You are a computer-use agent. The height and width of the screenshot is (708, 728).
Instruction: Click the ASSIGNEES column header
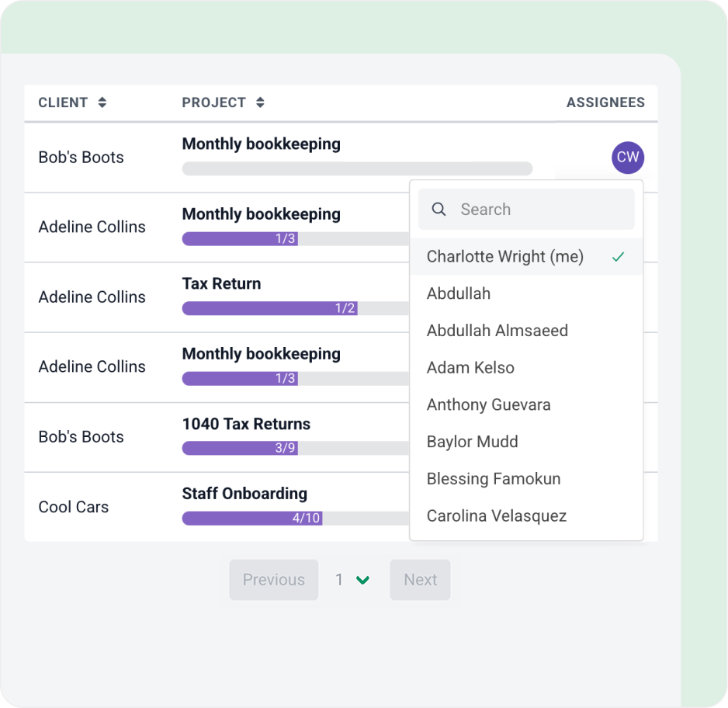pyautogui.click(x=605, y=102)
